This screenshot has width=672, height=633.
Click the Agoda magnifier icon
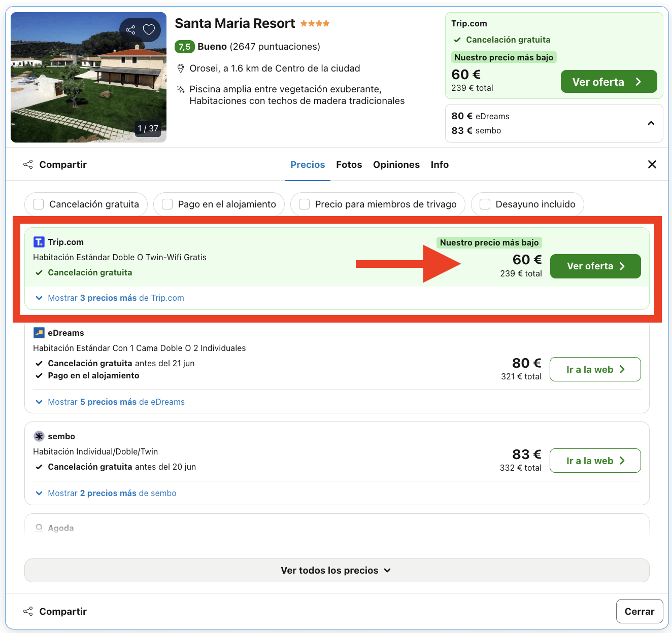click(39, 528)
